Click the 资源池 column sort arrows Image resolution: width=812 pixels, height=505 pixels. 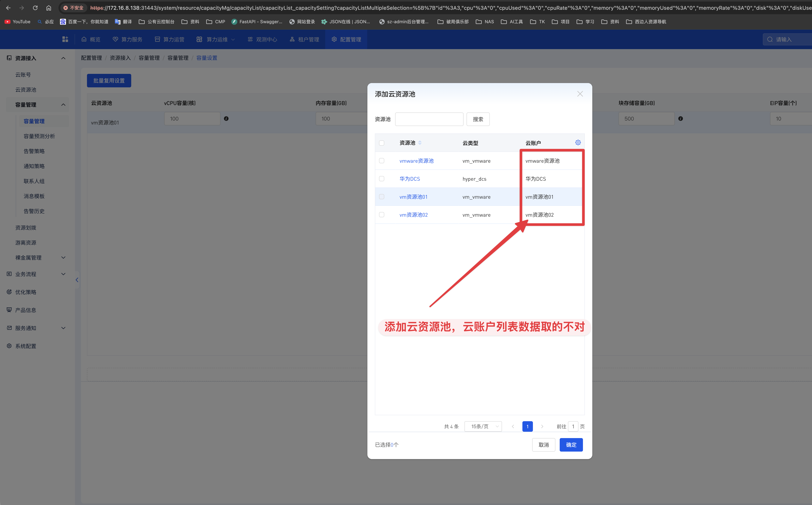(420, 143)
